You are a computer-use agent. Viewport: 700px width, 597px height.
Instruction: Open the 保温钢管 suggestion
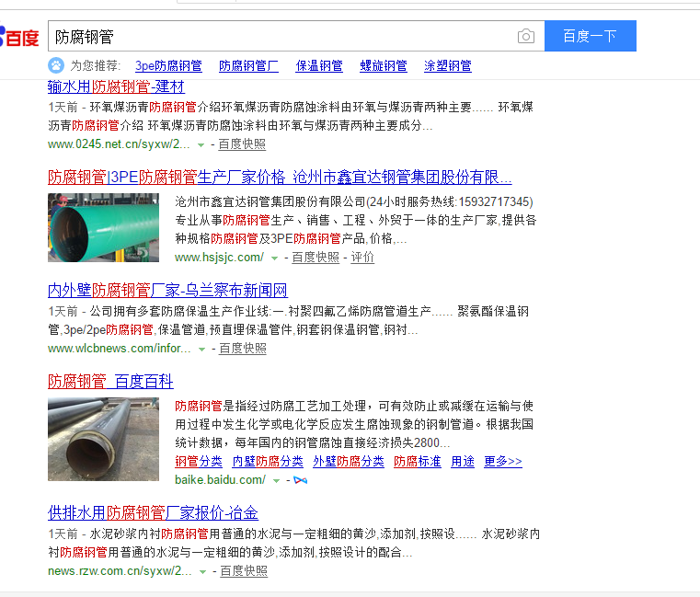click(319, 66)
